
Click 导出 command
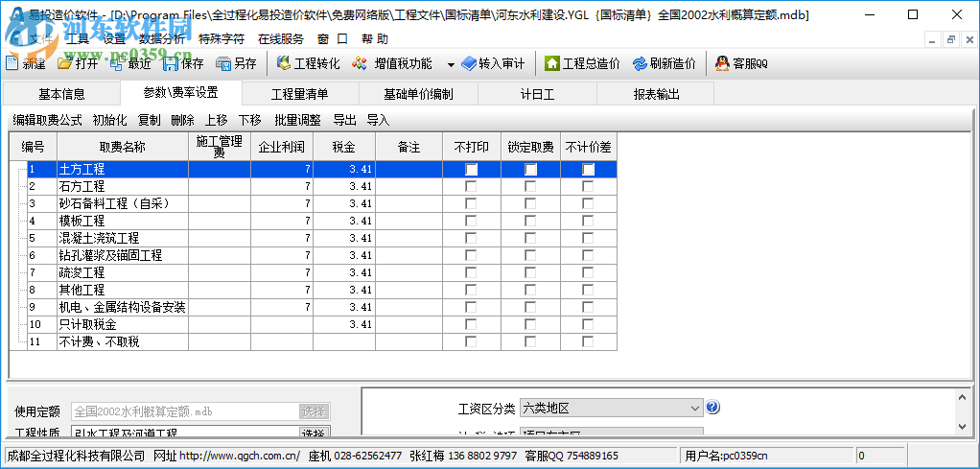point(345,120)
